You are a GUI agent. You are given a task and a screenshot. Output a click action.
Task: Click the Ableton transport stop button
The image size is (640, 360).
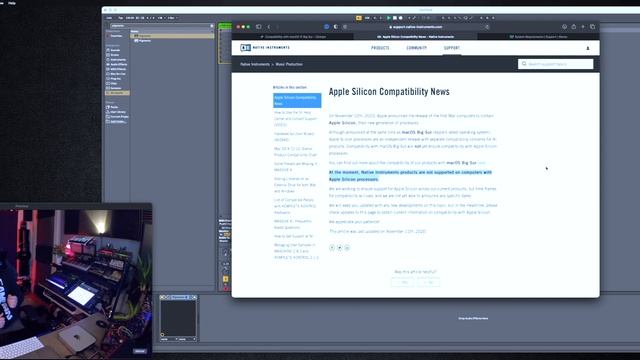[x=395, y=18]
